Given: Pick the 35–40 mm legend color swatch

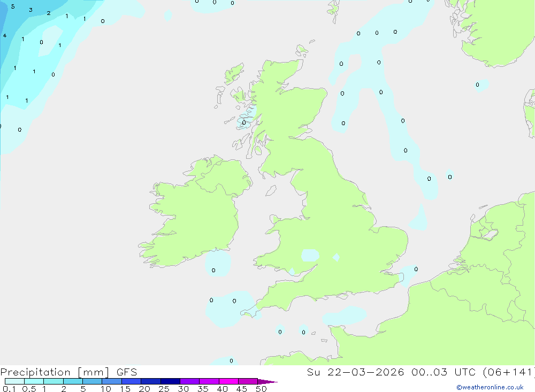Looking at the screenshot, I should (x=209, y=381).
